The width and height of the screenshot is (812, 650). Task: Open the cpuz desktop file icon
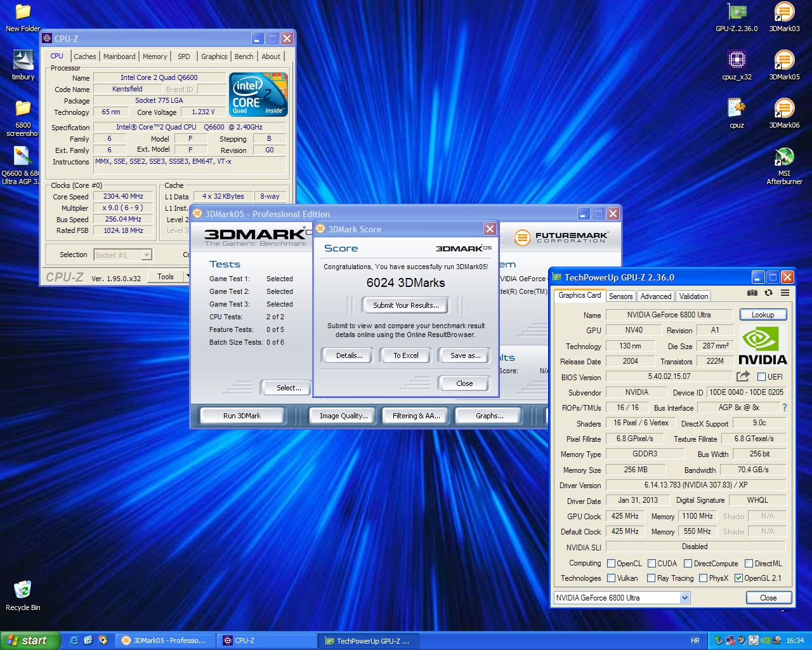pyautogui.click(x=737, y=114)
